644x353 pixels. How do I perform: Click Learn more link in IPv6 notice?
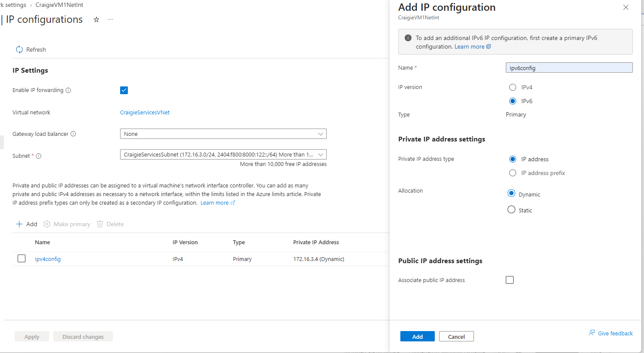[473, 46]
